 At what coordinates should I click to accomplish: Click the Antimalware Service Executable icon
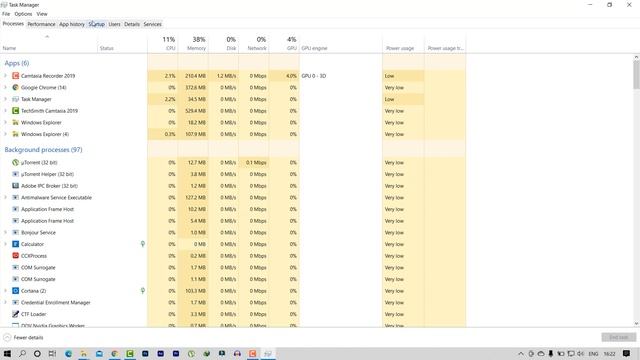click(x=16, y=198)
